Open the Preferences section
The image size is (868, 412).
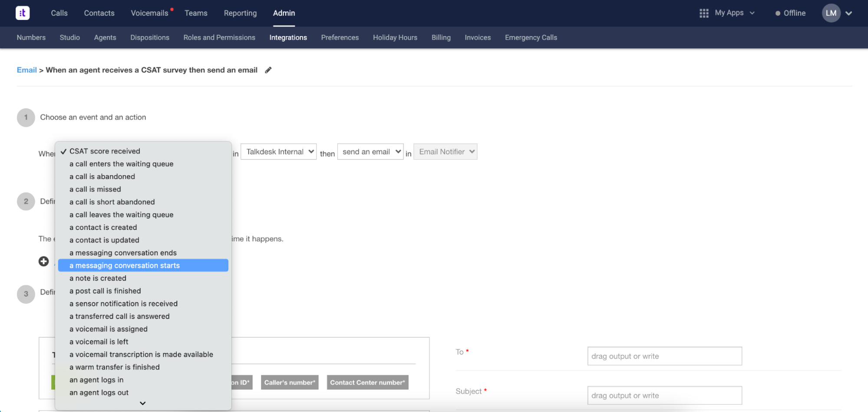coord(340,37)
